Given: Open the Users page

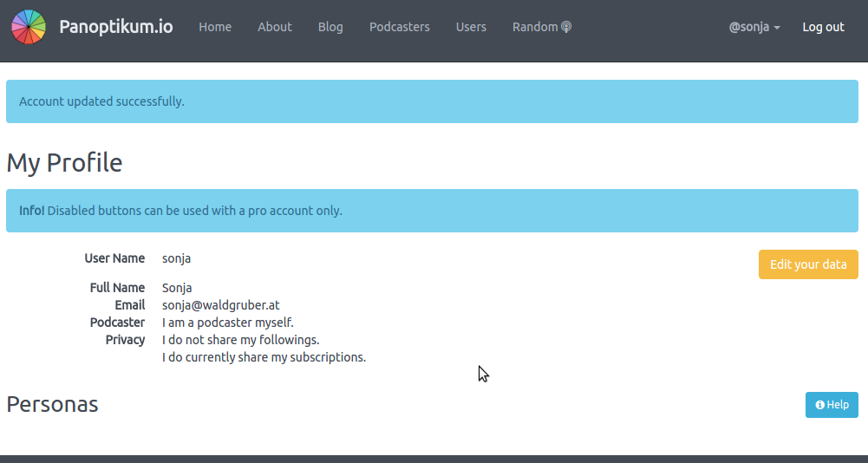Looking at the screenshot, I should coord(471,27).
